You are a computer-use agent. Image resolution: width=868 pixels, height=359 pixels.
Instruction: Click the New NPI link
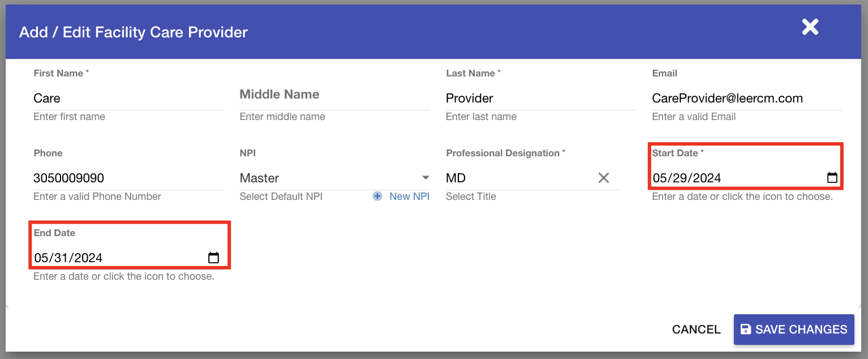point(409,196)
